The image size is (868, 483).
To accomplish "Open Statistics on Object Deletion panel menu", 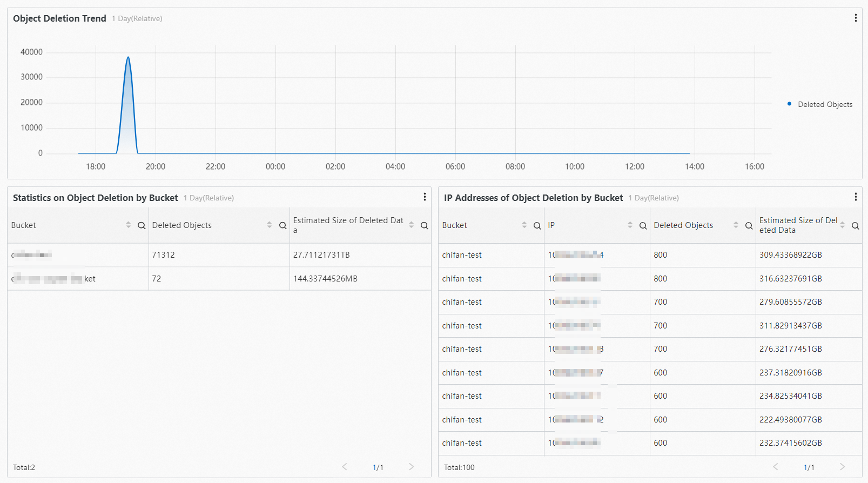I will pyautogui.click(x=425, y=197).
